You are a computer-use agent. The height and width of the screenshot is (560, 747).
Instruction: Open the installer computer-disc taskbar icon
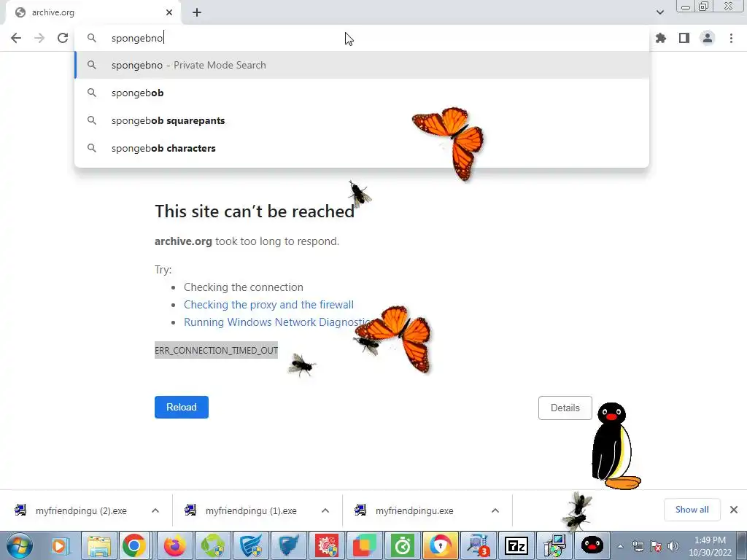coord(554,545)
